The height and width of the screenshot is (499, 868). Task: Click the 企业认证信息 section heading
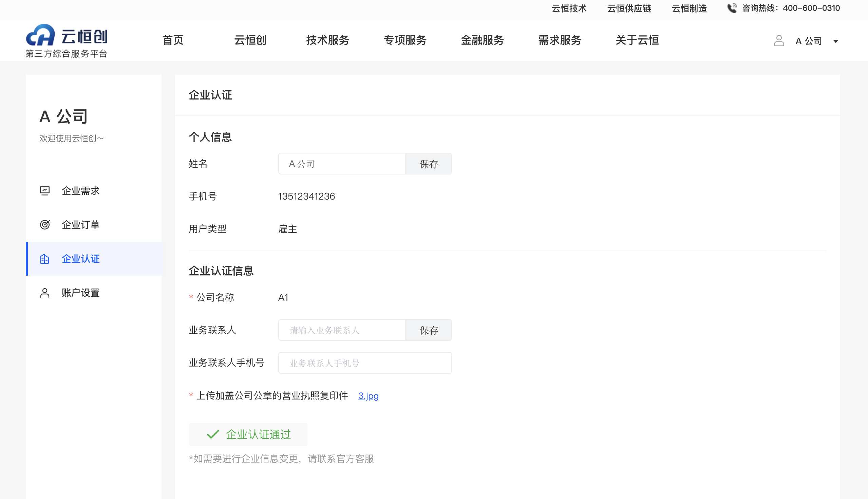(x=221, y=271)
